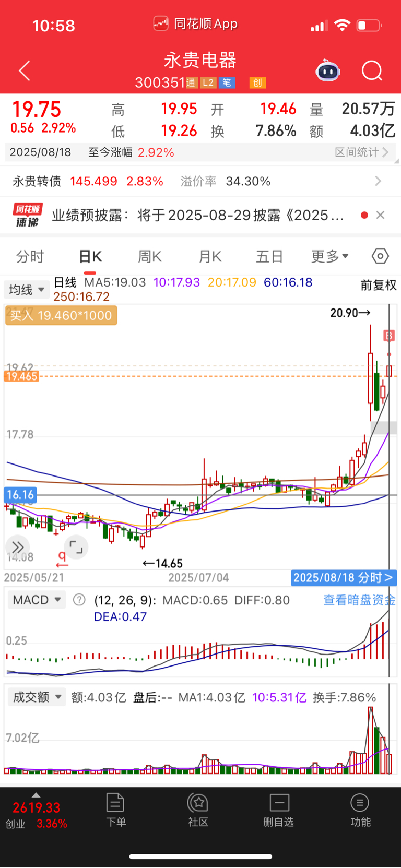Tap the 笔 note badge

227,82
